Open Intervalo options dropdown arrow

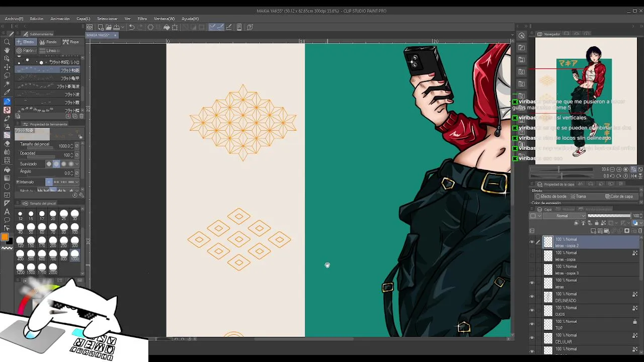(77, 182)
